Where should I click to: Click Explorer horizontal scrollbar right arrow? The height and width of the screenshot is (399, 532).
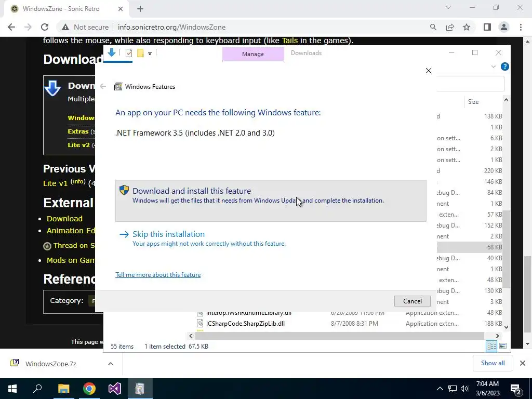[497, 336]
